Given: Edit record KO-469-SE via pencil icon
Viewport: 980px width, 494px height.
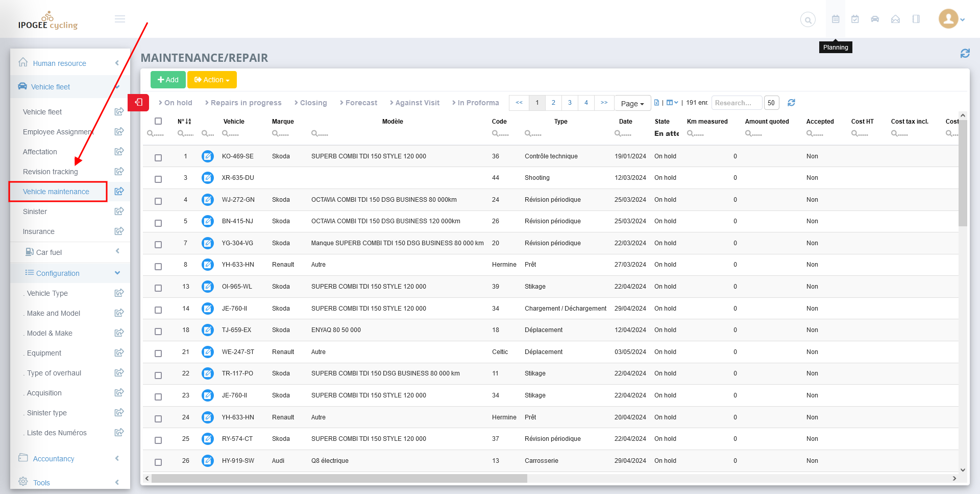Looking at the screenshot, I should pyautogui.click(x=207, y=156).
